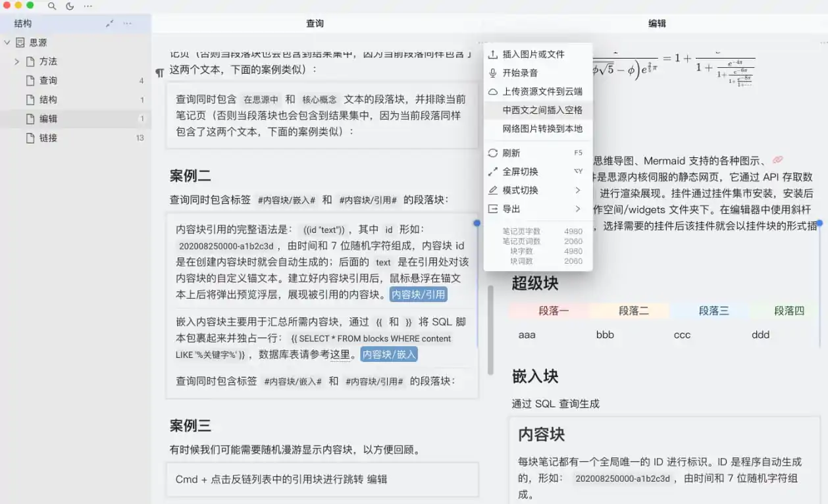This screenshot has width=828, height=504.
Task: Select the pink 段落一 colored header
Action: (552, 310)
